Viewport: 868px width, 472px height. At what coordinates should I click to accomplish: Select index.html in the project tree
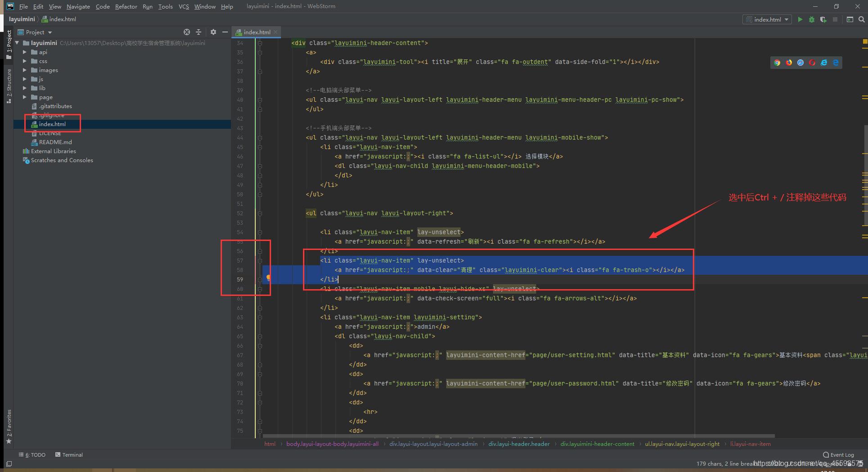pos(122,124)
